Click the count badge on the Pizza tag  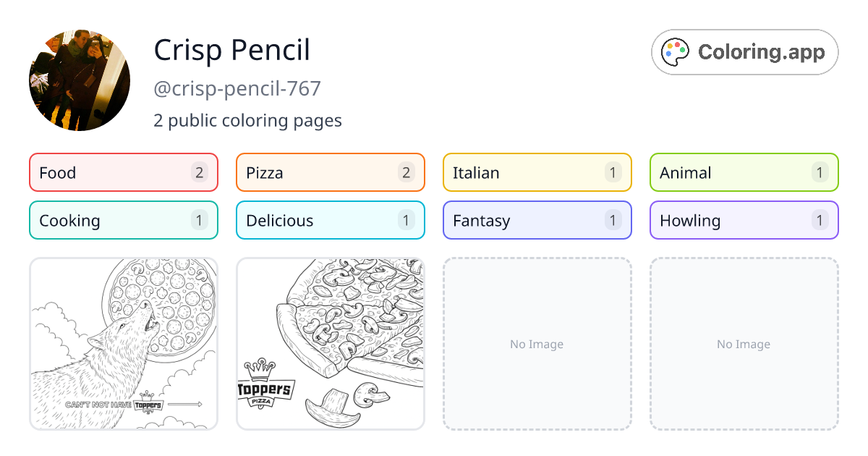click(x=406, y=172)
